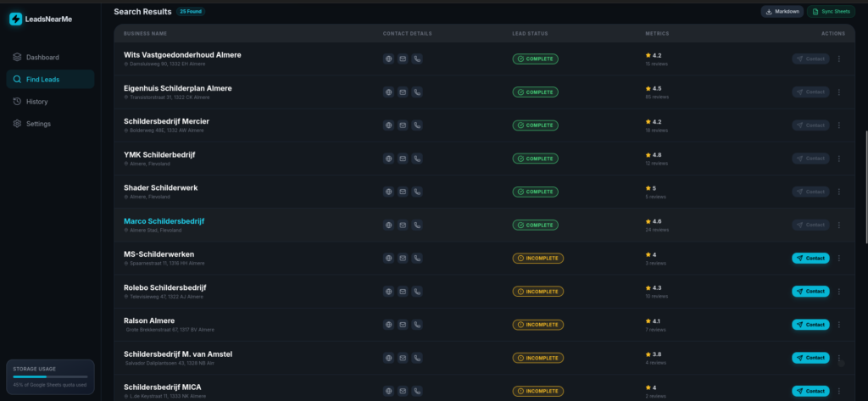Click Search Results heading
Screen dimensions: 868x401
142,12
